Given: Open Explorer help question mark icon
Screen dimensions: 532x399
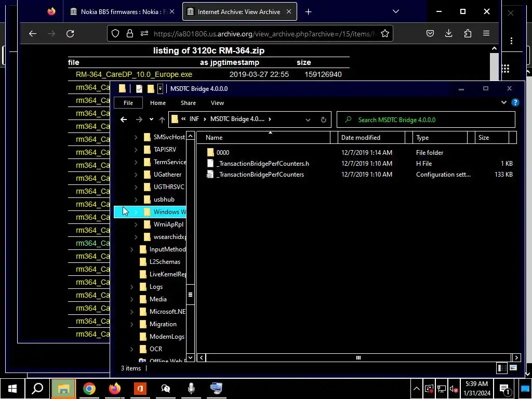Looking at the screenshot, I should point(515,102).
